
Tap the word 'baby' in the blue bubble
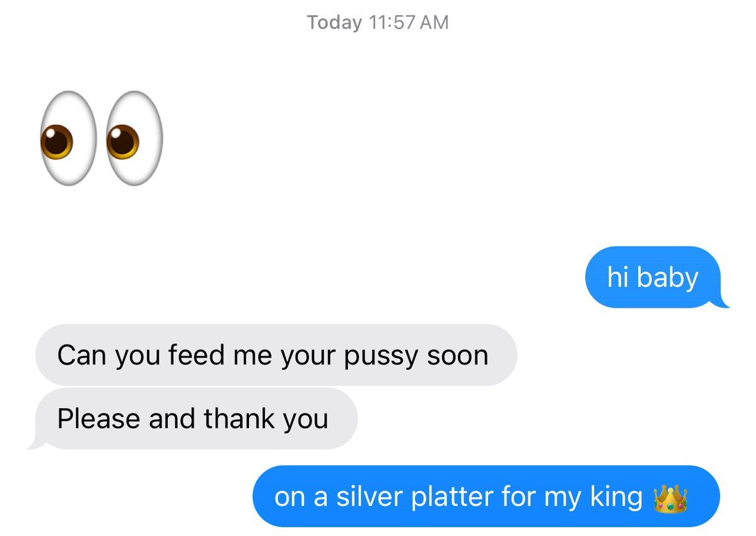coord(667,277)
